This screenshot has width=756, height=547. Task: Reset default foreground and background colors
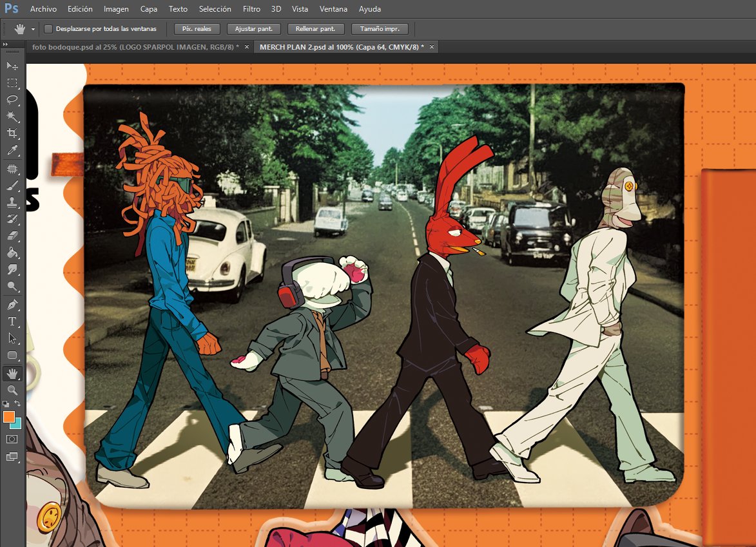click(x=6, y=403)
